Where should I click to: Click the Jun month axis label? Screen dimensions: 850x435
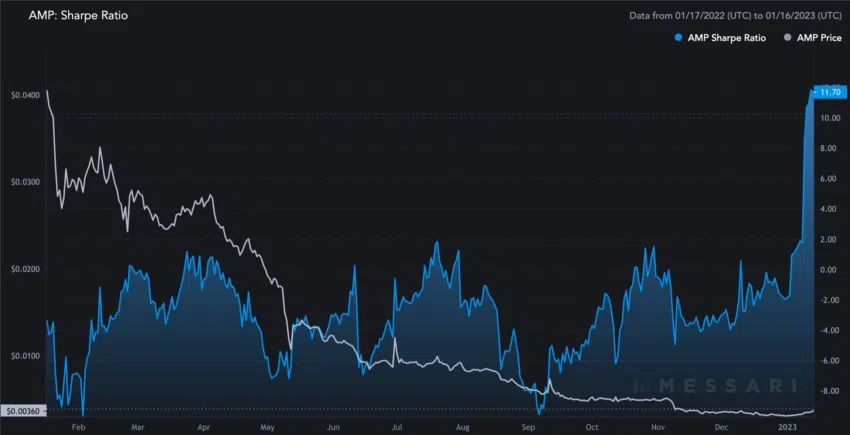click(x=333, y=427)
